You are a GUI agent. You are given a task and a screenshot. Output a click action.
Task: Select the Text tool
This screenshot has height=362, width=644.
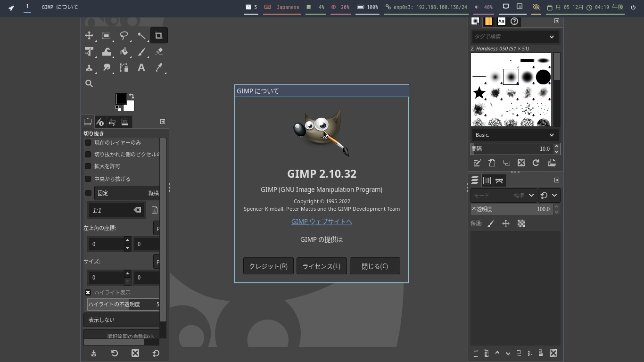click(141, 67)
